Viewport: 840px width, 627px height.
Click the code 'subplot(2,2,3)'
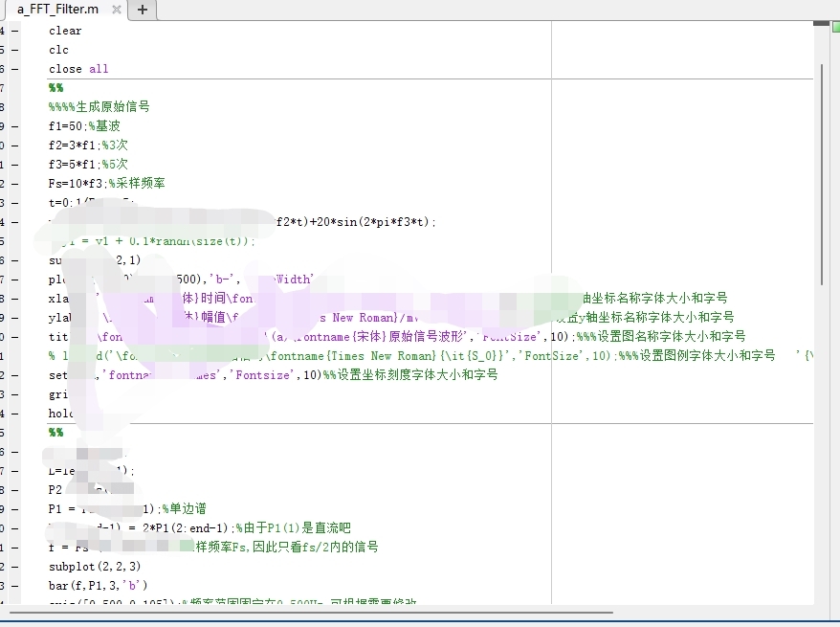click(x=95, y=567)
